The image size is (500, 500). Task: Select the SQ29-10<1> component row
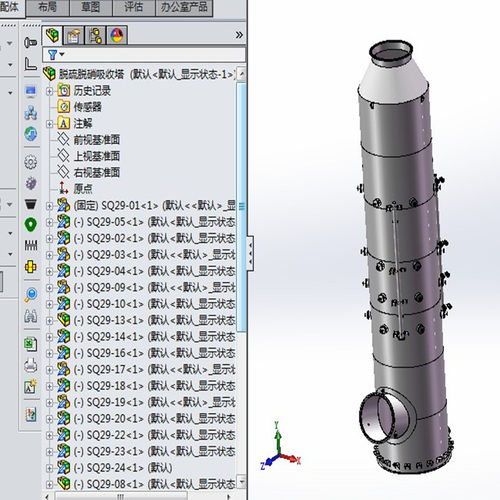point(146,304)
